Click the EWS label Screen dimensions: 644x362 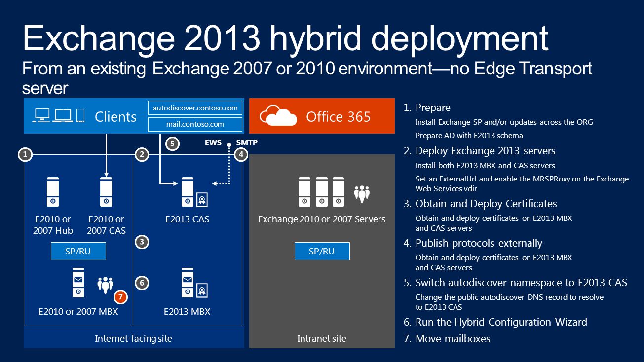point(213,143)
